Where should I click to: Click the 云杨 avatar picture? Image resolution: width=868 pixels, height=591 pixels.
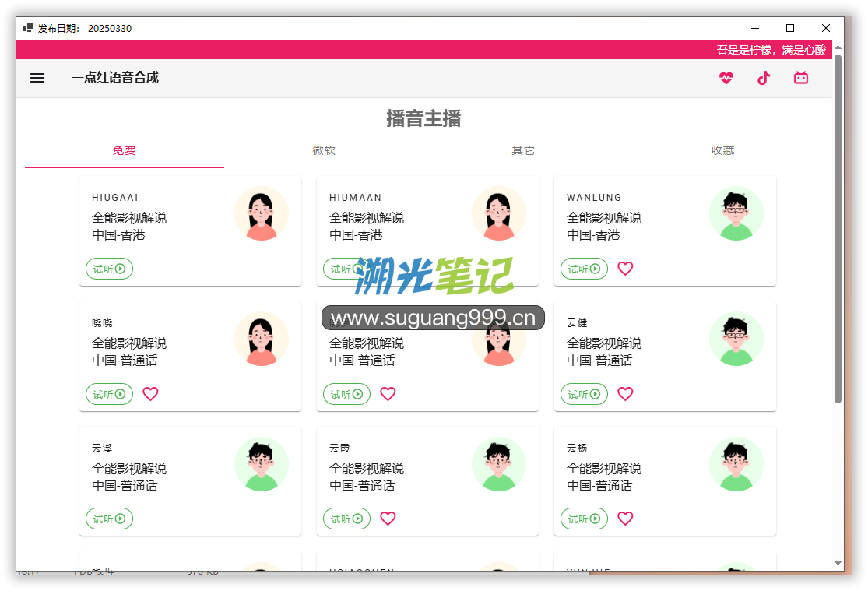tap(736, 464)
